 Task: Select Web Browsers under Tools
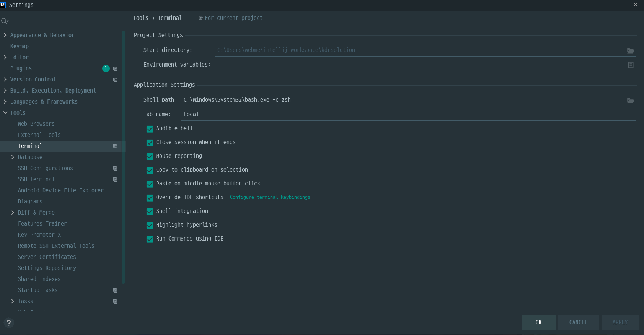click(x=36, y=124)
